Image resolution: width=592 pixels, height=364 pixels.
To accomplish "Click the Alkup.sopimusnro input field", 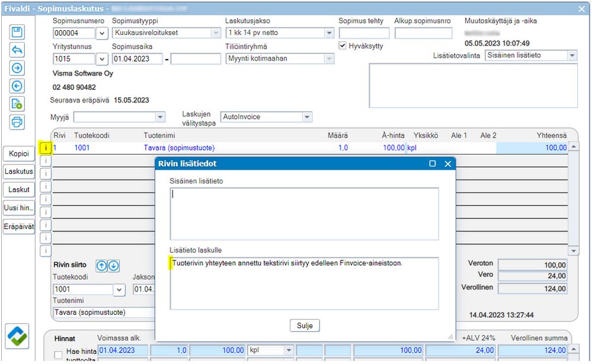I will [x=423, y=33].
